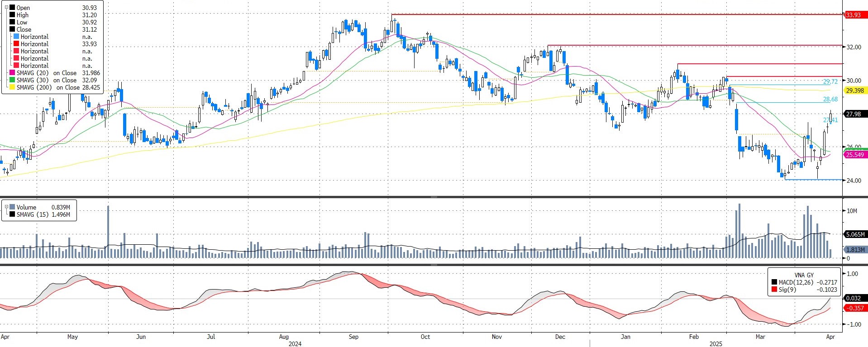Click the black swatch beside High
The height and width of the screenshot is (347, 868).
pos(13,15)
